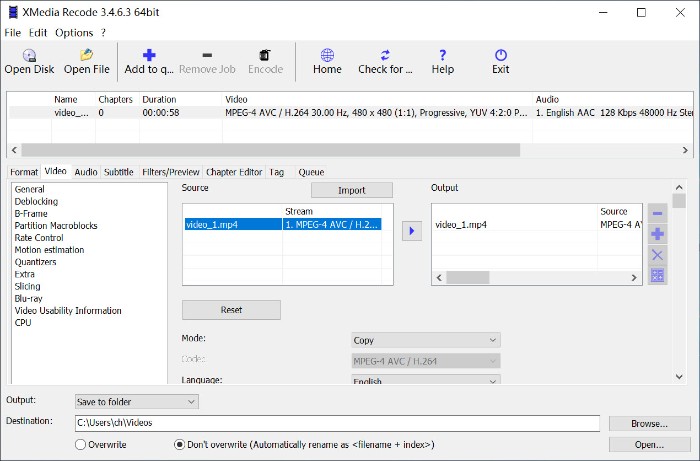Click the settings panel scroll up arrow

click(x=679, y=187)
